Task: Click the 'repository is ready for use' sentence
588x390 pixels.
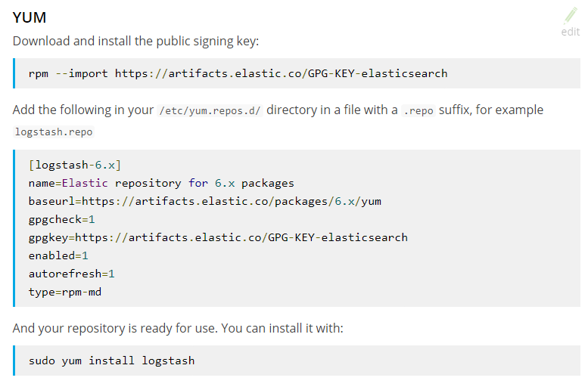Action: 178,328
